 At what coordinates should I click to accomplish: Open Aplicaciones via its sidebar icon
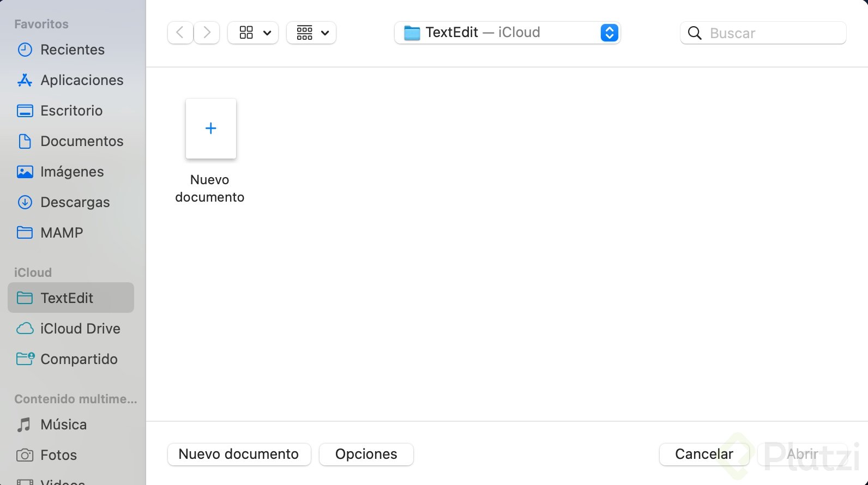(25, 80)
